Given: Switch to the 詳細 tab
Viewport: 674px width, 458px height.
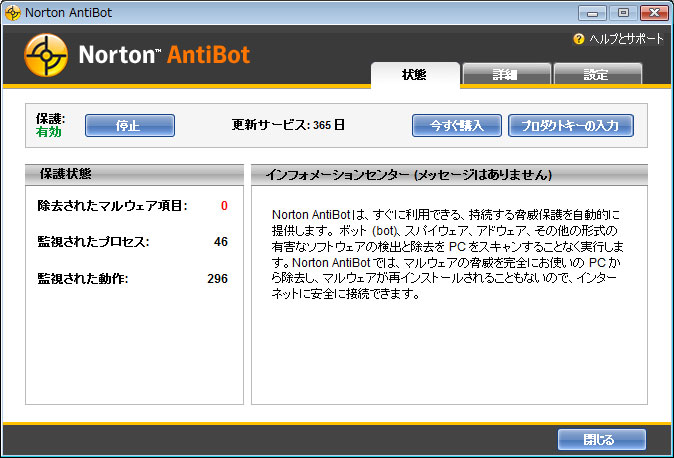Looking at the screenshot, I should [x=506, y=75].
